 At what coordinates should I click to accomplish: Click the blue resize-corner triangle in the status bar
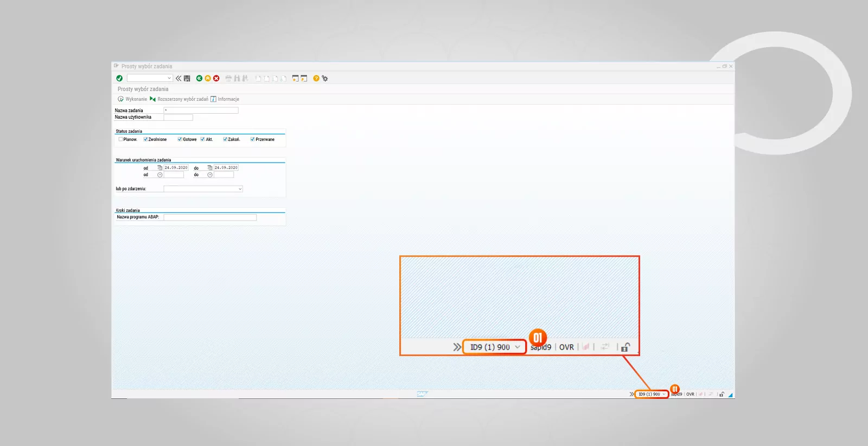731,395
